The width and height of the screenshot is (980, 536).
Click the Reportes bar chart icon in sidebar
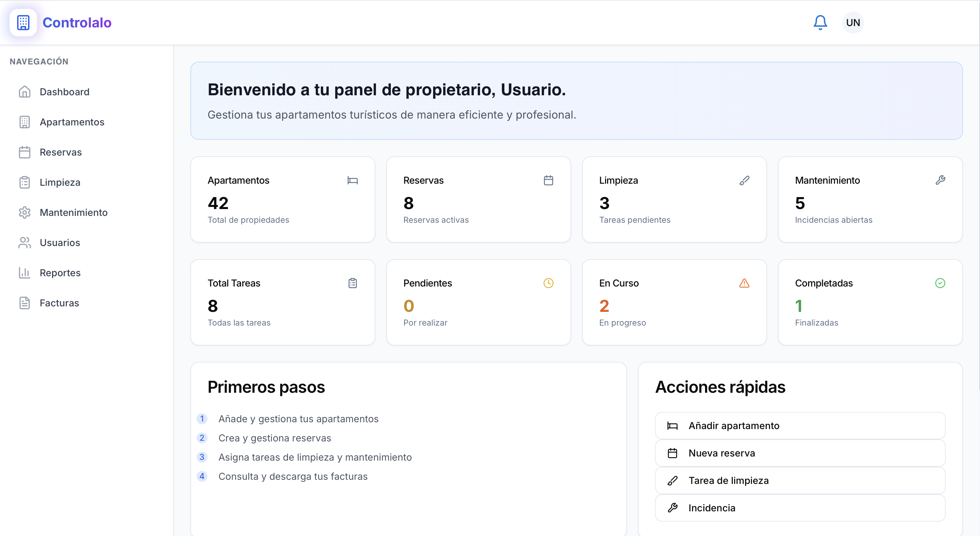click(x=25, y=272)
